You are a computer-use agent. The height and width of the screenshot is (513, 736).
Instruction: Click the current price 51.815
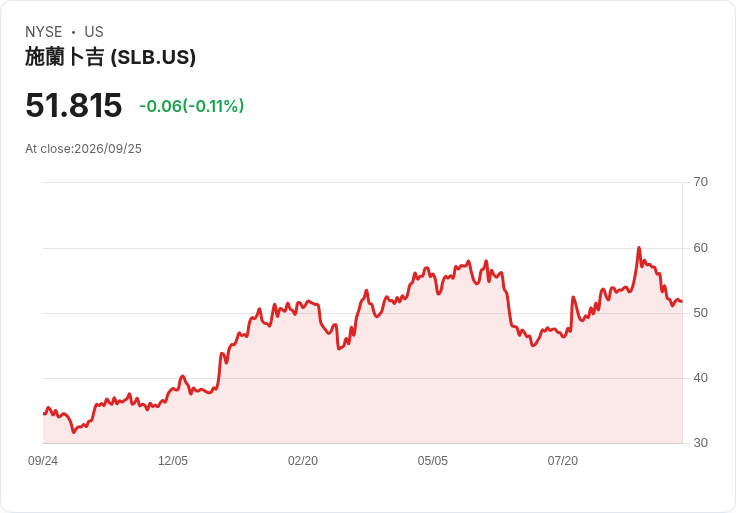click(x=74, y=105)
